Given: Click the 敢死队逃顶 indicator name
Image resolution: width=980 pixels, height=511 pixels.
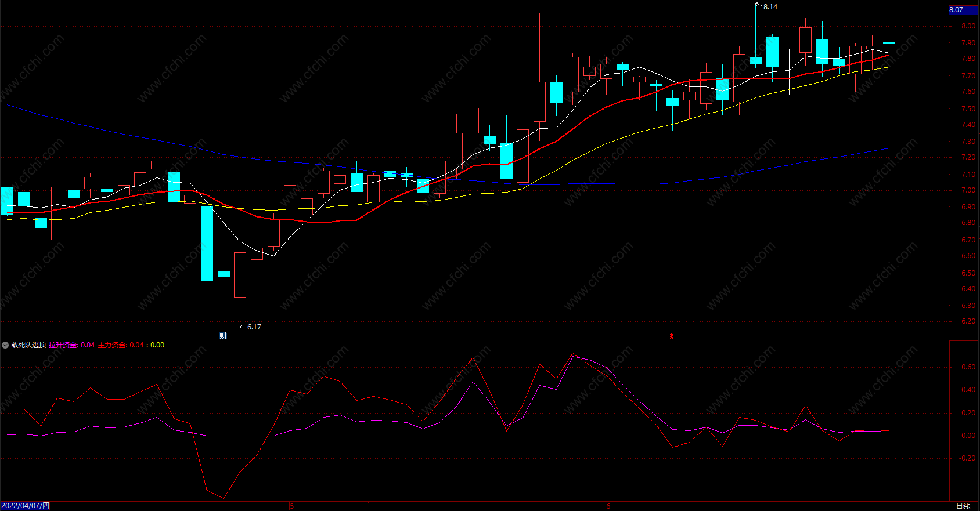Looking at the screenshot, I should (x=28, y=345).
